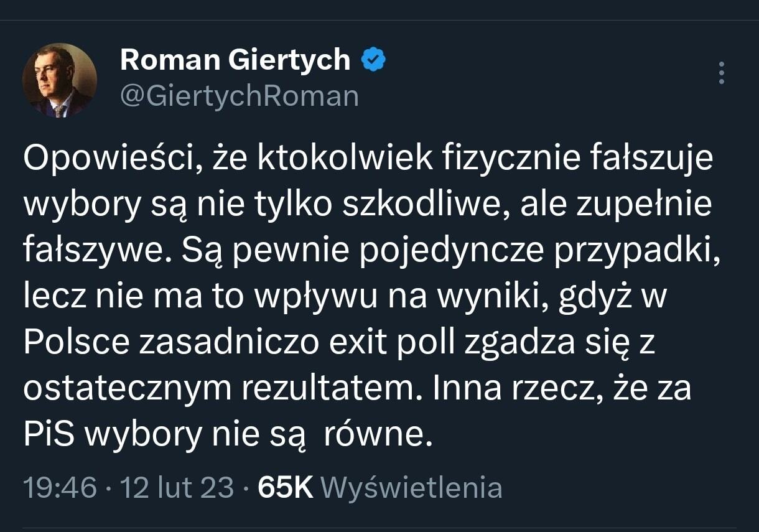Click the word fałszywe in the tweet

click(88, 251)
